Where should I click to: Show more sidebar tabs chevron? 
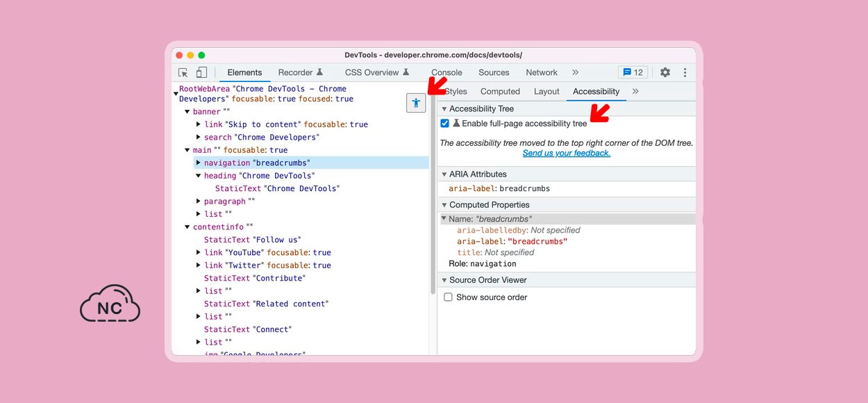point(635,91)
